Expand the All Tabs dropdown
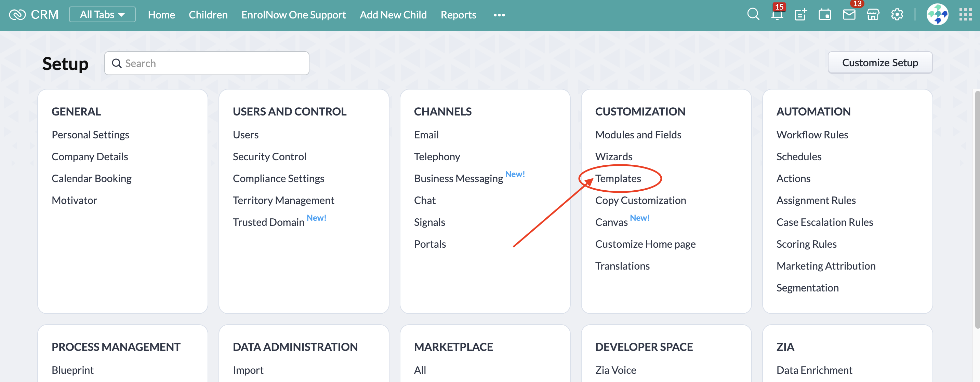This screenshot has height=382, width=980. 102,14
